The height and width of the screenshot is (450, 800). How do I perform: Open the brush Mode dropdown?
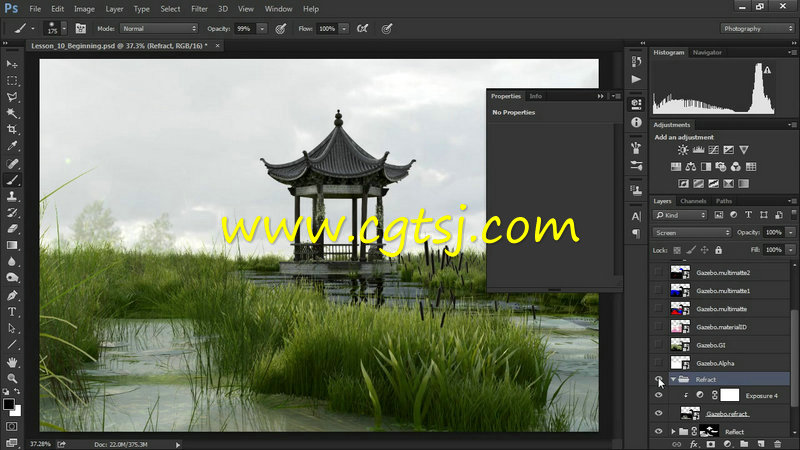coord(159,29)
